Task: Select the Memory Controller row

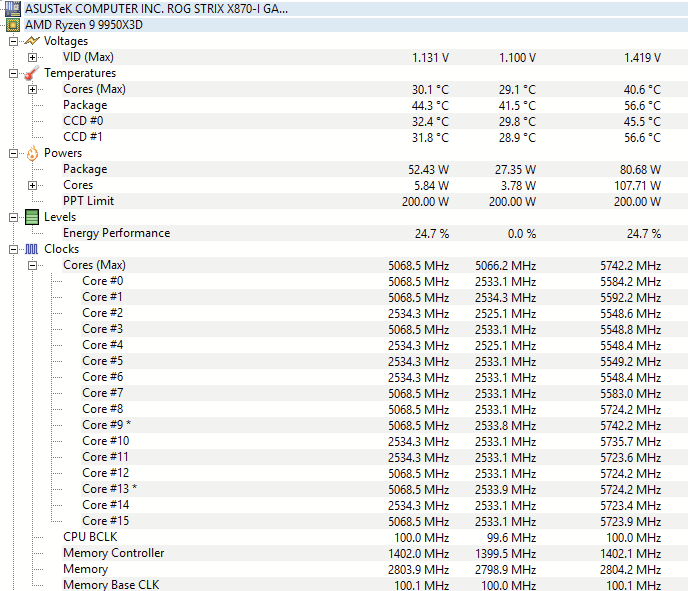Action: pos(113,553)
